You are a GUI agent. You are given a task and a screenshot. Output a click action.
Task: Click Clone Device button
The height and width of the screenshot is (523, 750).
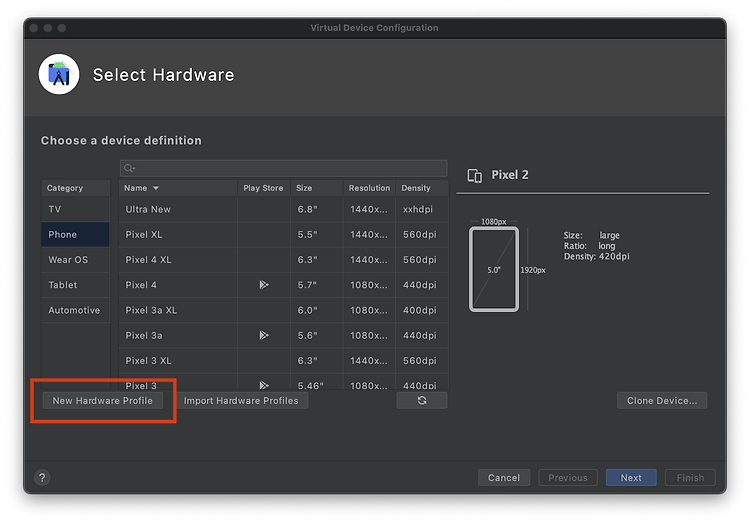click(662, 401)
